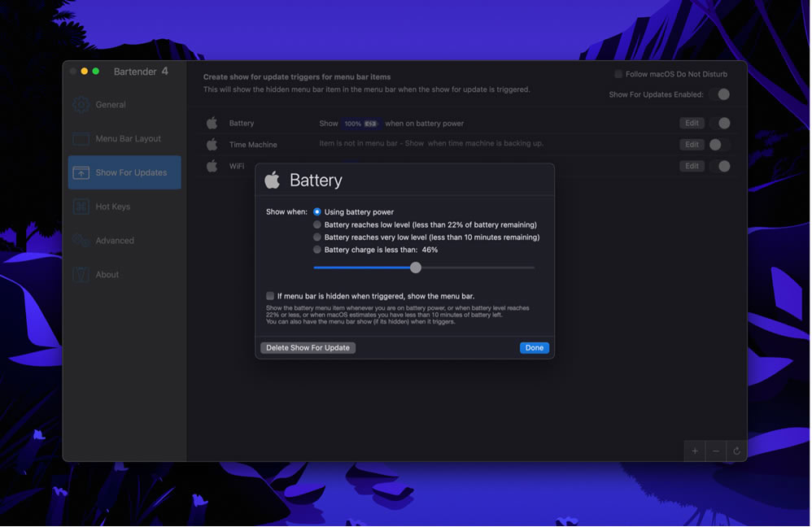Select Show For Updates section
This screenshot has width=812, height=527.
tap(124, 172)
